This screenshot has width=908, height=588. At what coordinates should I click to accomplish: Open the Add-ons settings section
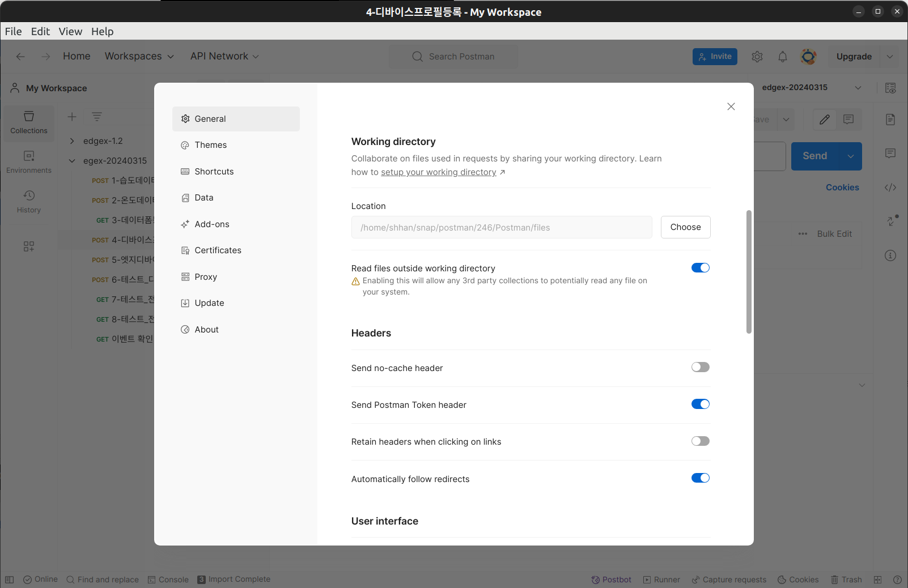(x=236, y=224)
